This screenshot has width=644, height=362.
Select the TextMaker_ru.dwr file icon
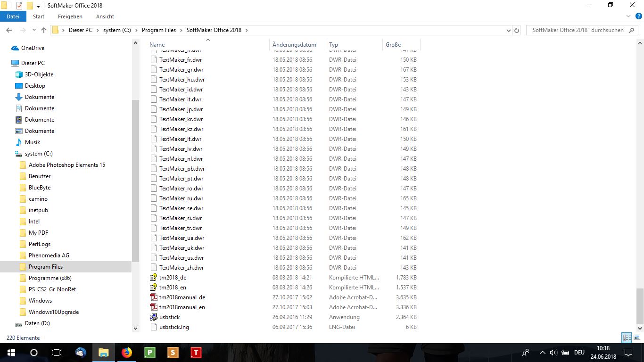click(x=153, y=198)
